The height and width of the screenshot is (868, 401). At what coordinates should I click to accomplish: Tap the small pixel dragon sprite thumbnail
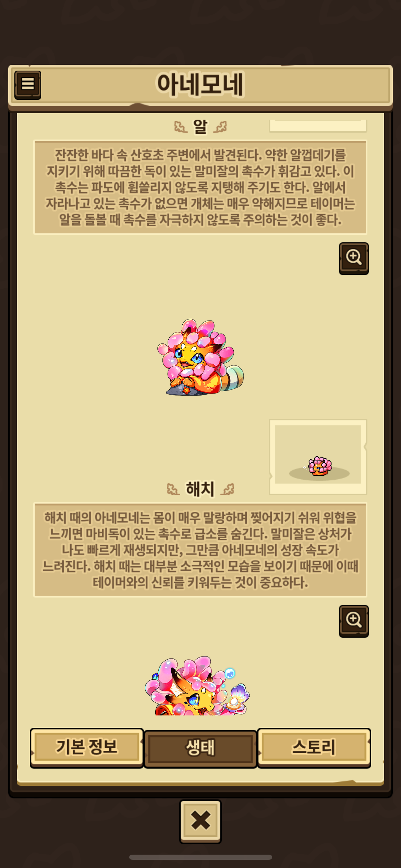click(x=319, y=466)
